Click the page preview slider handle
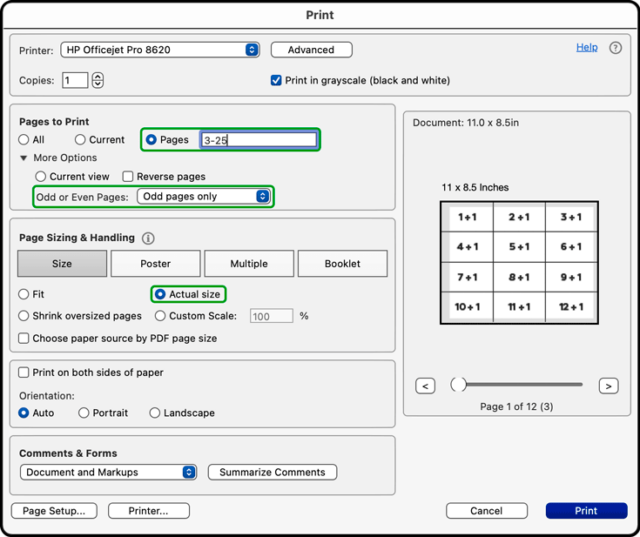The height and width of the screenshot is (537, 640). pyautogui.click(x=458, y=384)
